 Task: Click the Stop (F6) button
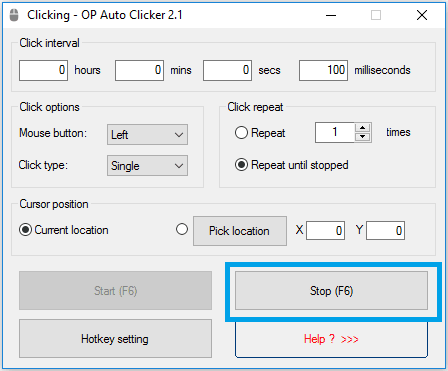pyautogui.click(x=331, y=291)
